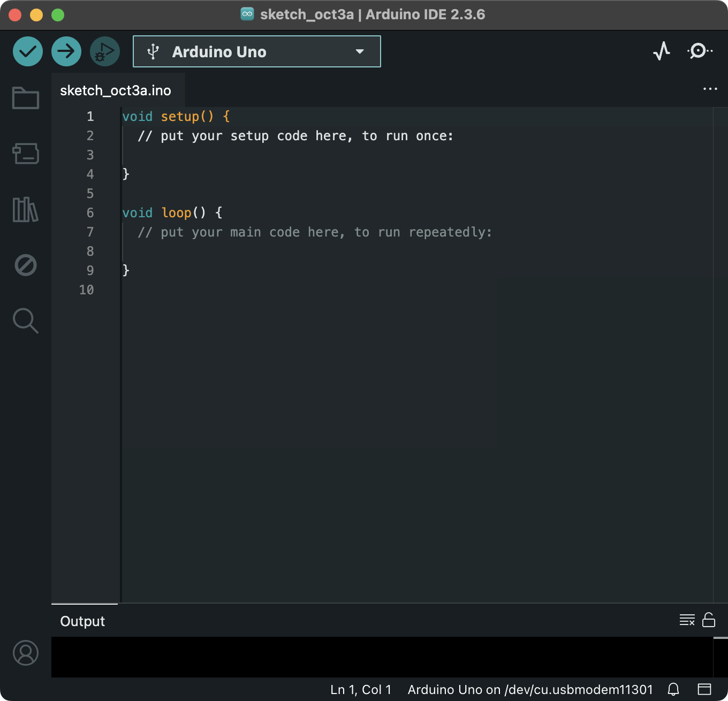This screenshot has height=701, width=728.
Task: Click the closing brace on line 9
Action: 126,270
